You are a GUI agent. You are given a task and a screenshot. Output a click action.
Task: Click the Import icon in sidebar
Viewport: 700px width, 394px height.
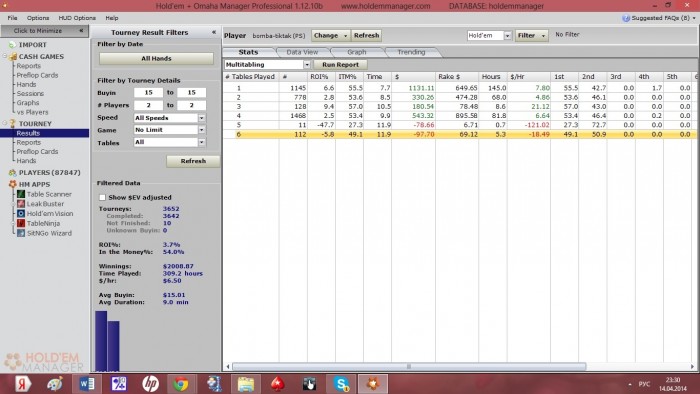pyautogui.click(x=12, y=45)
